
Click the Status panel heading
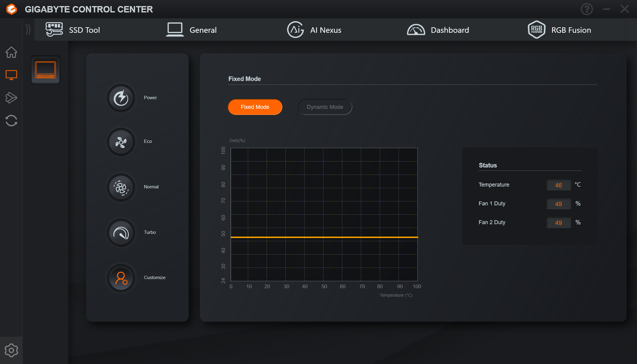(x=488, y=165)
